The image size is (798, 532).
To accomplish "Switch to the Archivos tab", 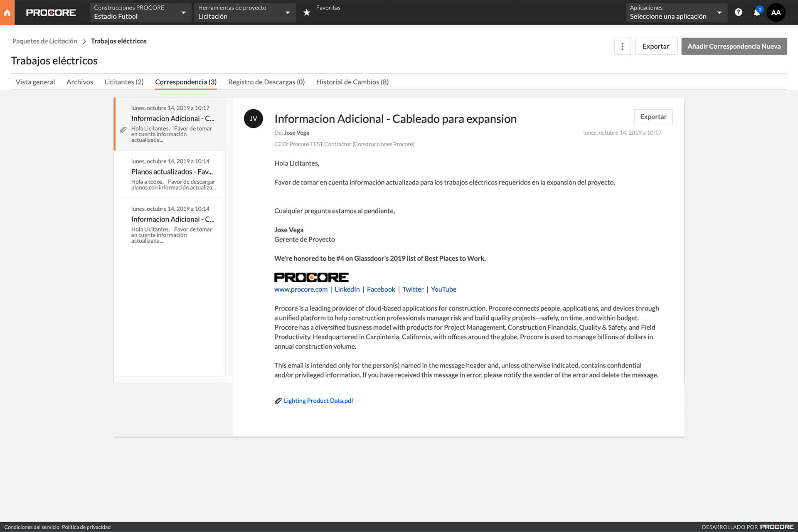I will tap(79, 81).
